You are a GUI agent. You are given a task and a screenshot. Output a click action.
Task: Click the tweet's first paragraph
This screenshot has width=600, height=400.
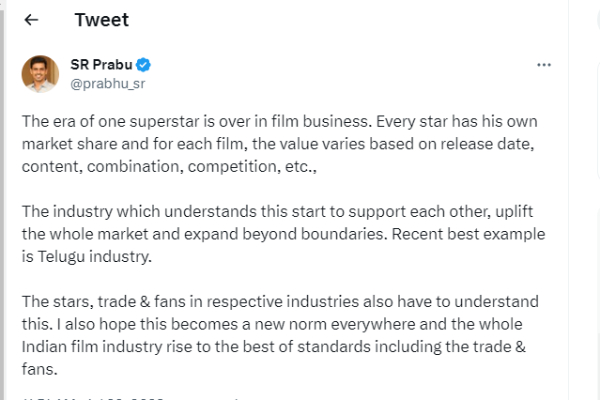[279, 147]
